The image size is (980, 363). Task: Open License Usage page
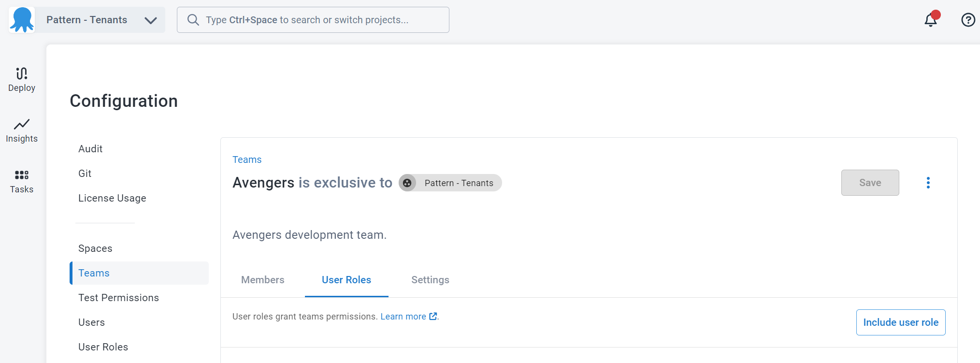[x=112, y=198]
